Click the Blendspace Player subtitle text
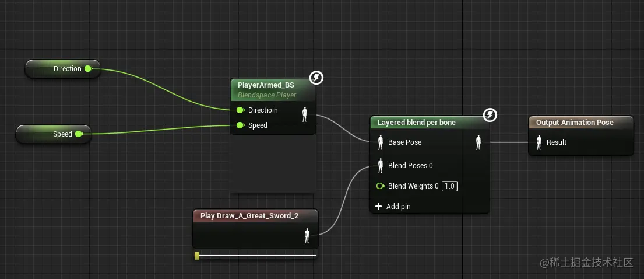 point(266,95)
